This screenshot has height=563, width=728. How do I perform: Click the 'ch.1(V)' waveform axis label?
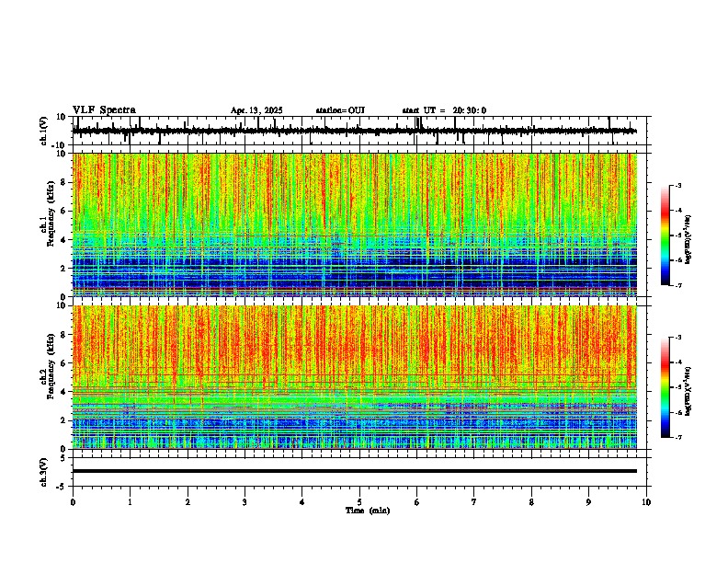click(44, 131)
